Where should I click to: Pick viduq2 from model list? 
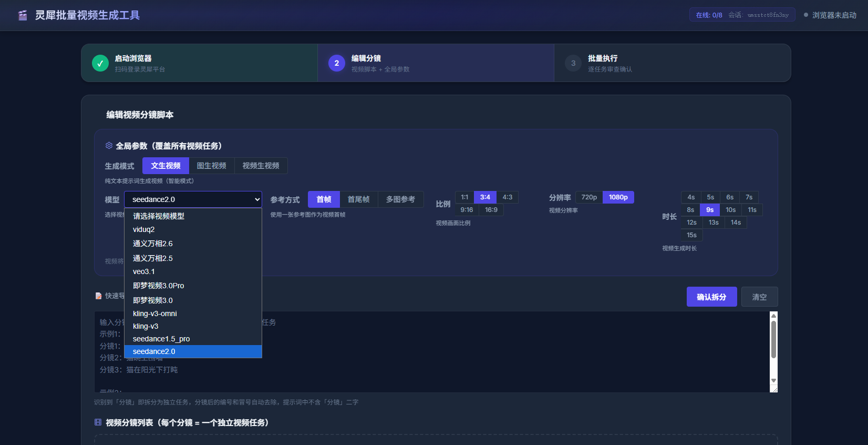[193, 229]
